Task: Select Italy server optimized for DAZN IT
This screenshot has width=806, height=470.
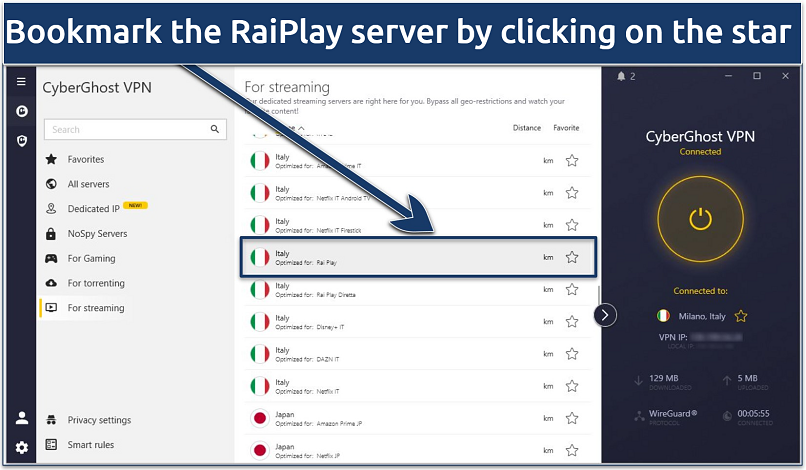Action: tap(418, 354)
